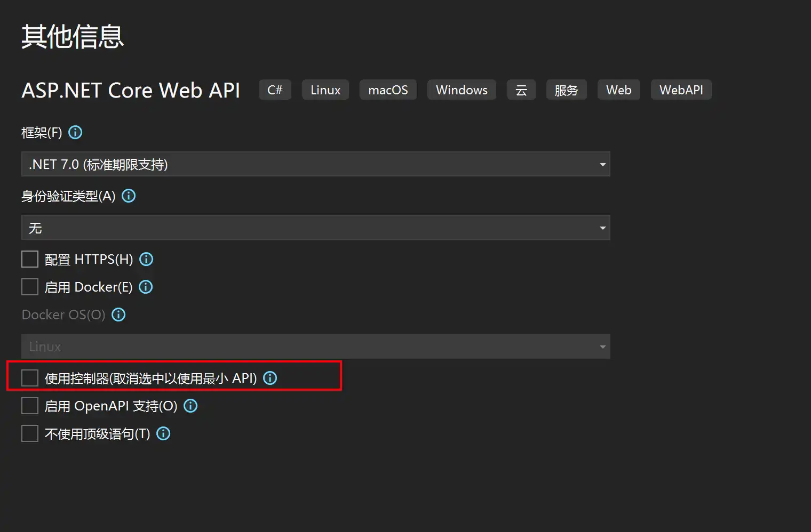
Task: Click info icon beside 使用控制器 option
Action: tap(271, 378)
